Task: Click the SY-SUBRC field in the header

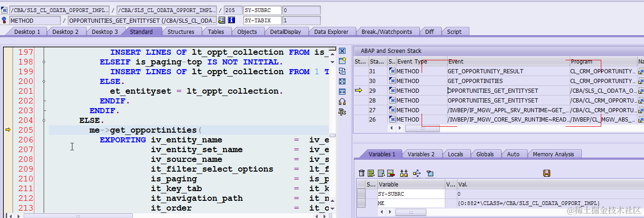Action: tap(262, 10)
